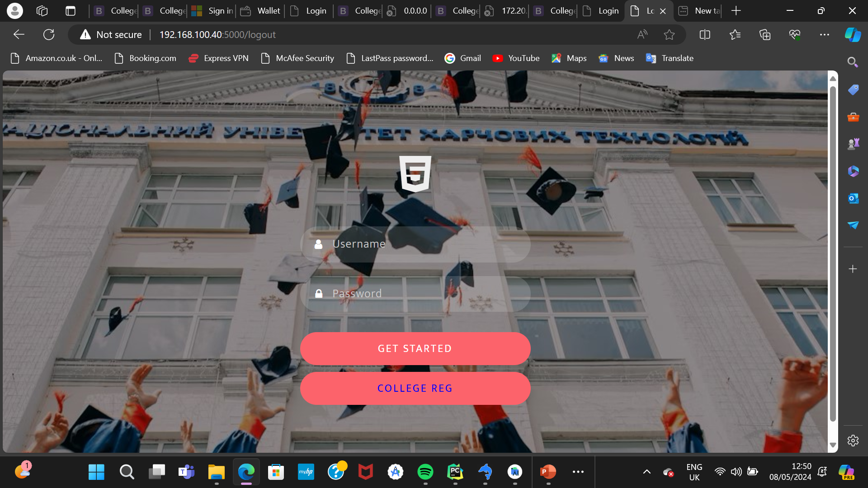
Task: Click the browser refresh icon
Action: (49, 35)
